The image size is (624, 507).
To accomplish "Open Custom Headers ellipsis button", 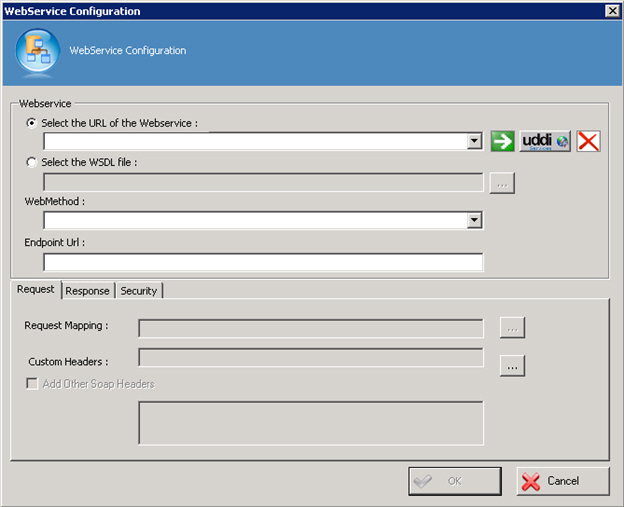I will pos(512,366).
